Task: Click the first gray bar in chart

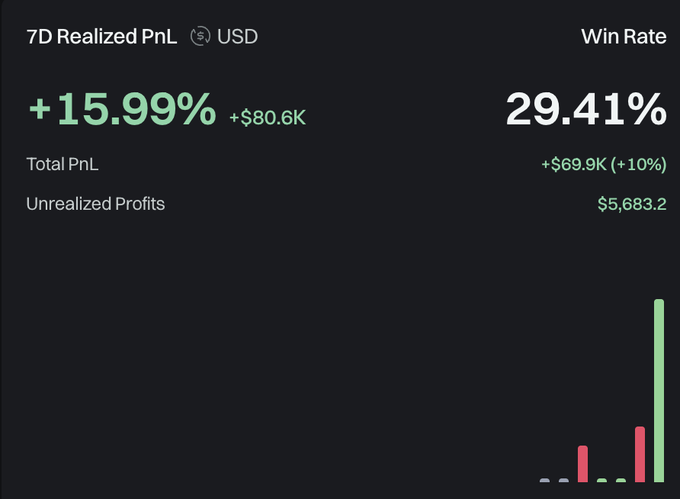Action: point(545,480)
